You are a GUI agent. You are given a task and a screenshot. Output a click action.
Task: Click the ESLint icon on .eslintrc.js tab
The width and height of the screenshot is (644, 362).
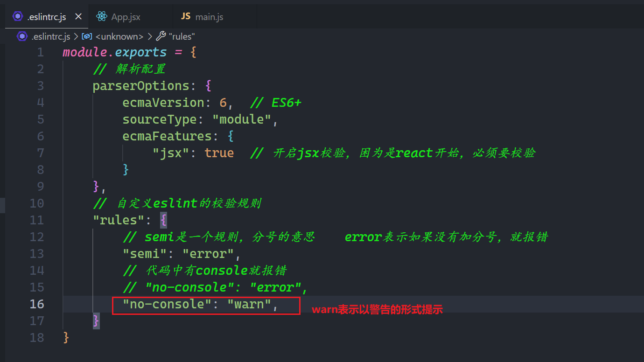(x=18, y=17)
